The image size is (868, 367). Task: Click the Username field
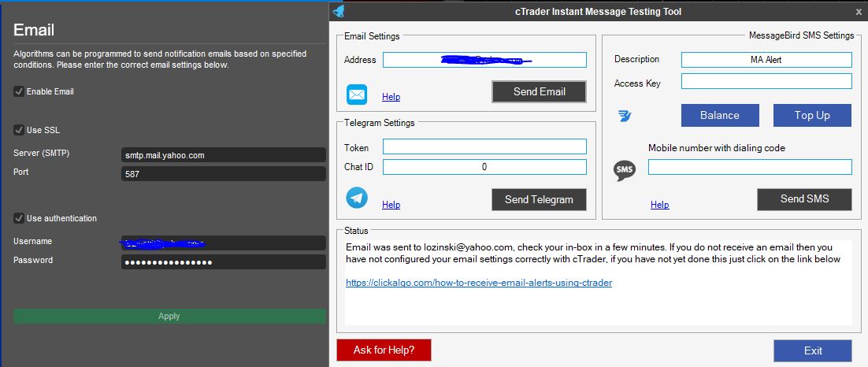tap(224, 243)
